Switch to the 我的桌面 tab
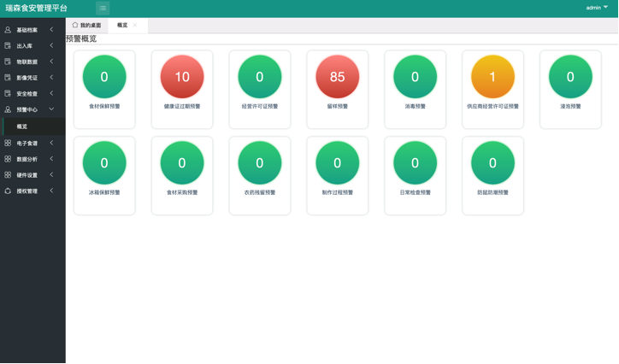This screenshot has height=364, width=619. pyautogui.click(x=90, y=26)
